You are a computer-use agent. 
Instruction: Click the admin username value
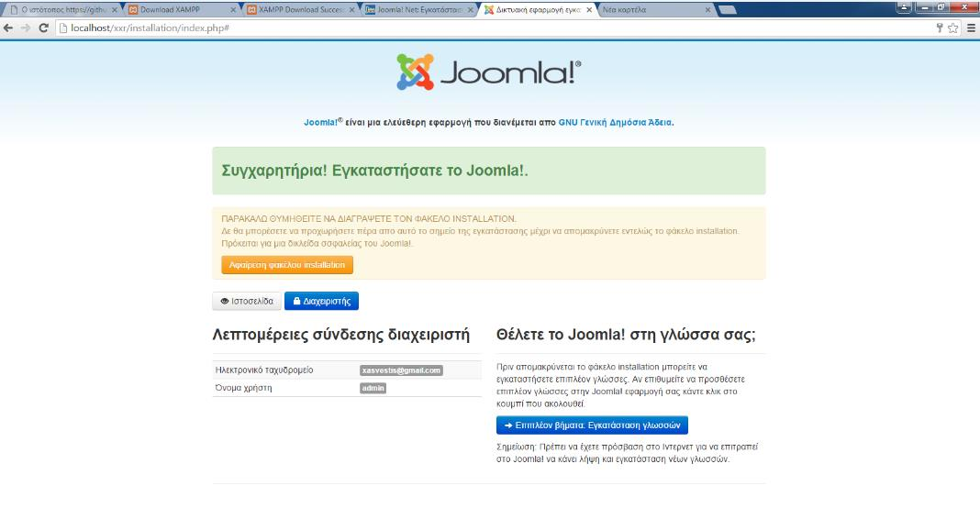pyautogui.click(x=373, y=388)
